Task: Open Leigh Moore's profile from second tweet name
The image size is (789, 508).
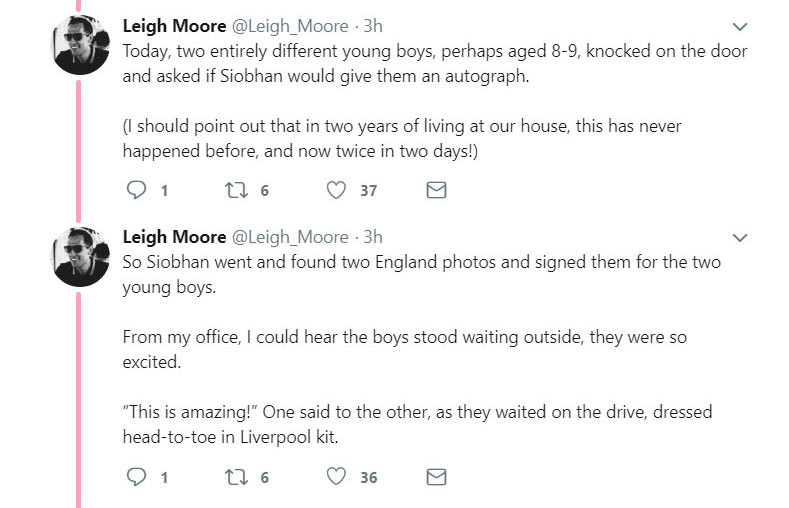Action: [x=174, y=238]
